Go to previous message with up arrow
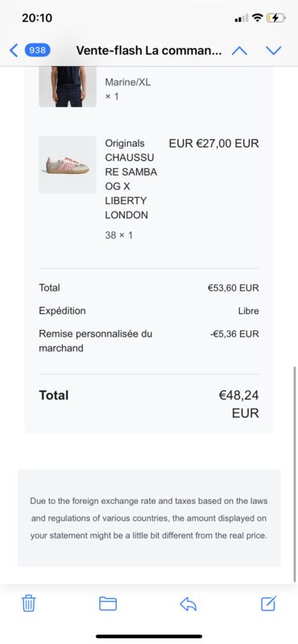 coord(239,51)
